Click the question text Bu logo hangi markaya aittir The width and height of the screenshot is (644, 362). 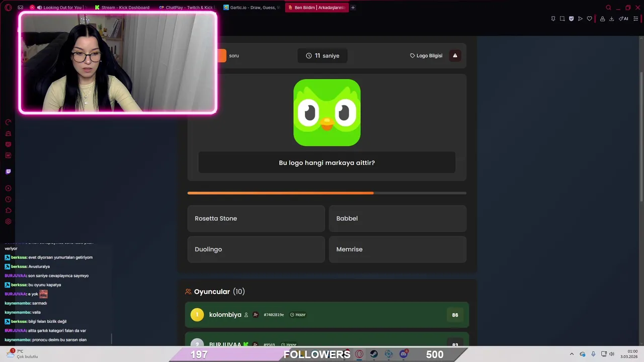327,163
